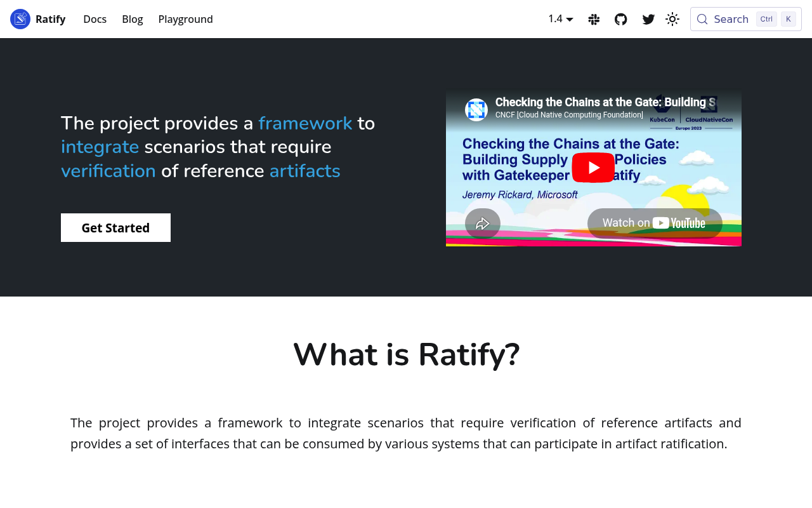Image resolution: width=812 pixels, height=508 pixels.
Task: Go to the Blog page
Action: 133,19
